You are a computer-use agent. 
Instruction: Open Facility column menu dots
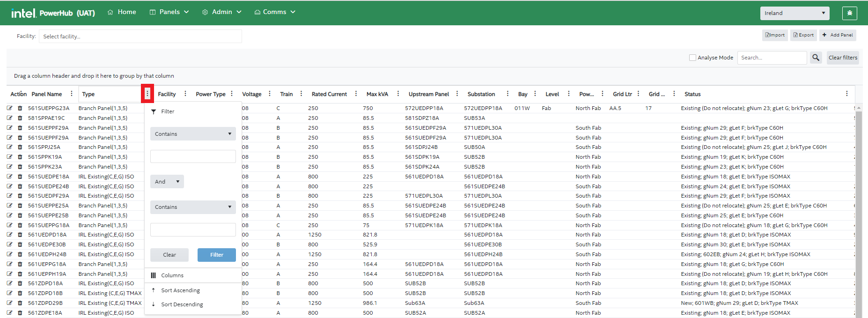click(185, 94)
